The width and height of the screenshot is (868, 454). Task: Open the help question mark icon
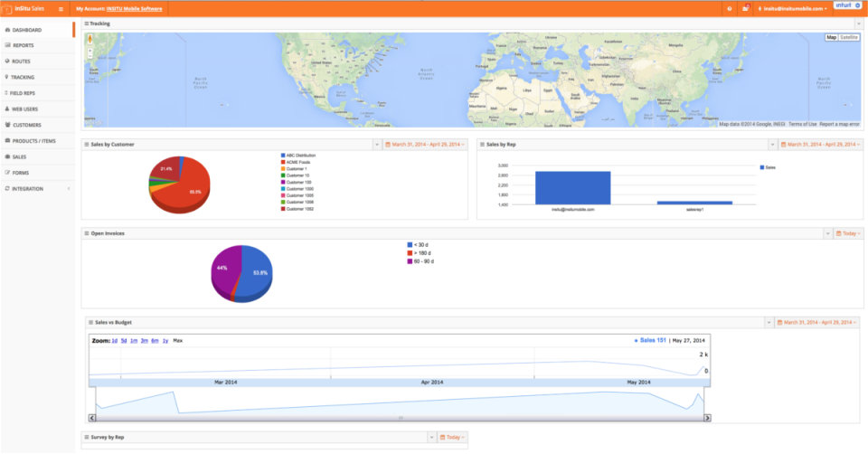[x=730, y=9]
